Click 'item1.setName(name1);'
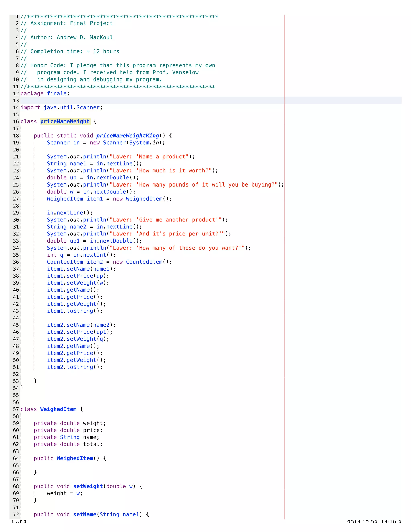The width and height of the screenshot is (411, 532). [81, 269]
